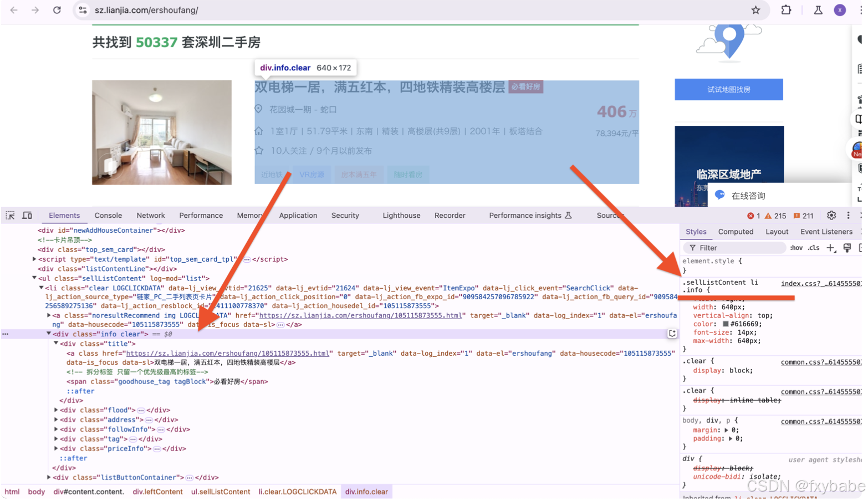
Task: Open the index.css source link
Action: click(821, 284)
